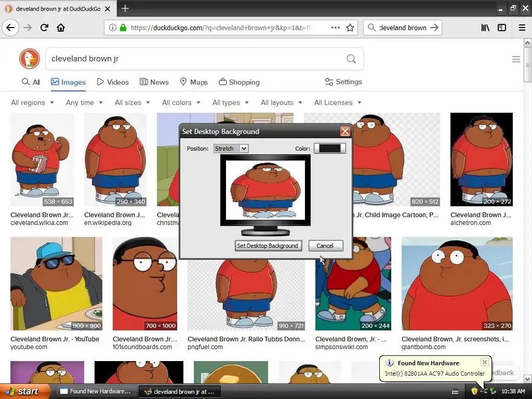Close the cleveland brown jr tab
532x399 pixels.
click(x=108, y=9)
